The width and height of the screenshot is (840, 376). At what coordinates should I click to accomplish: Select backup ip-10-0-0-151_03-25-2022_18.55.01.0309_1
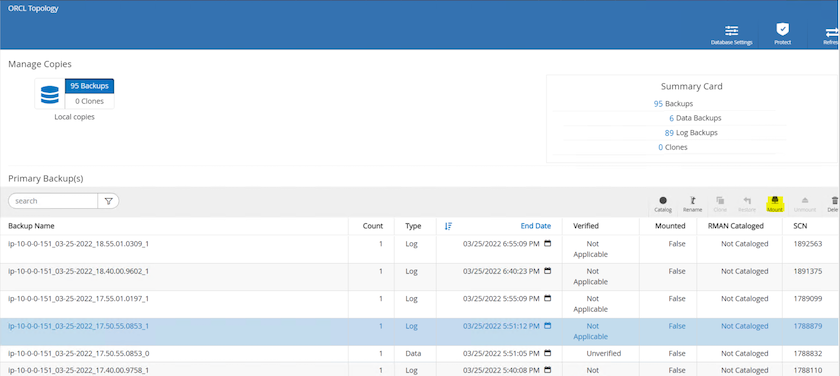tap(78, 244)
